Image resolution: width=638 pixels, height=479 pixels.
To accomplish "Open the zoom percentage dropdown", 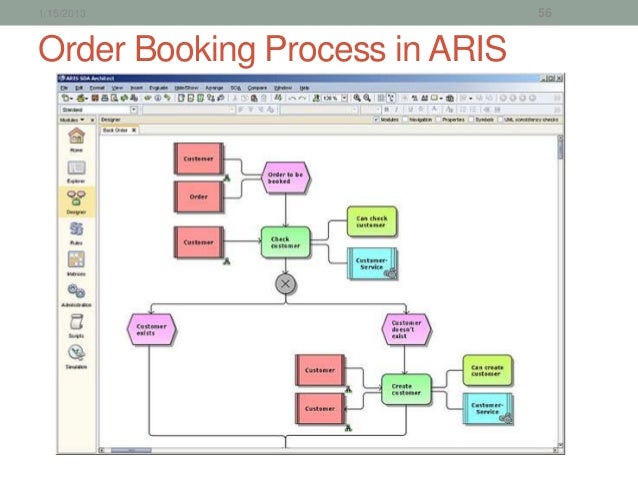I will 344,98.
